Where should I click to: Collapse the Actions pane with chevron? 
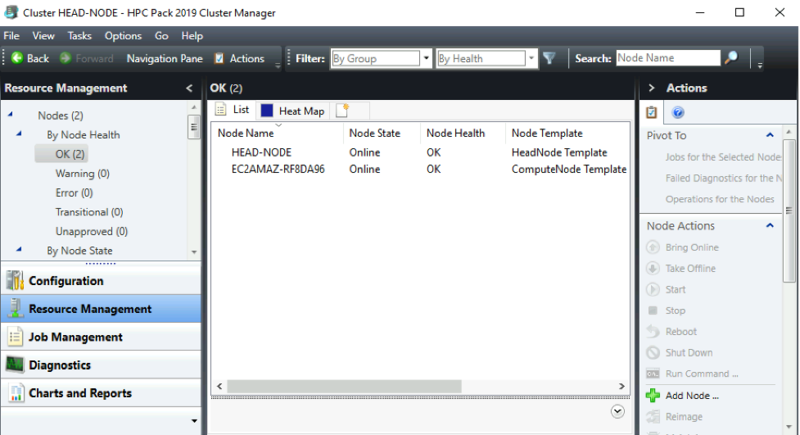(x=651, y=88)
